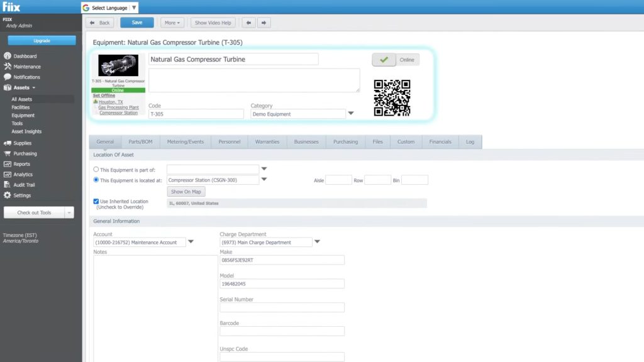
Task: Open the Category dropdown
Action: tap(350, 114)
